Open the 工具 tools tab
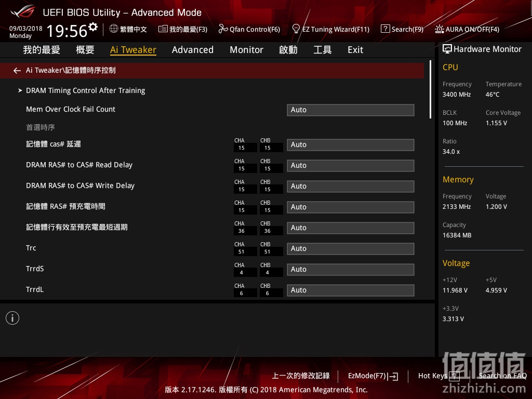This screenshot has height=399, width=532. point(322,50)
